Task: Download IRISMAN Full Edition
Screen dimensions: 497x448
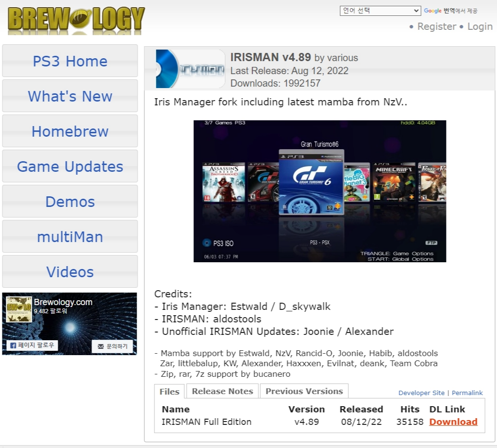Action: (453, 422)
